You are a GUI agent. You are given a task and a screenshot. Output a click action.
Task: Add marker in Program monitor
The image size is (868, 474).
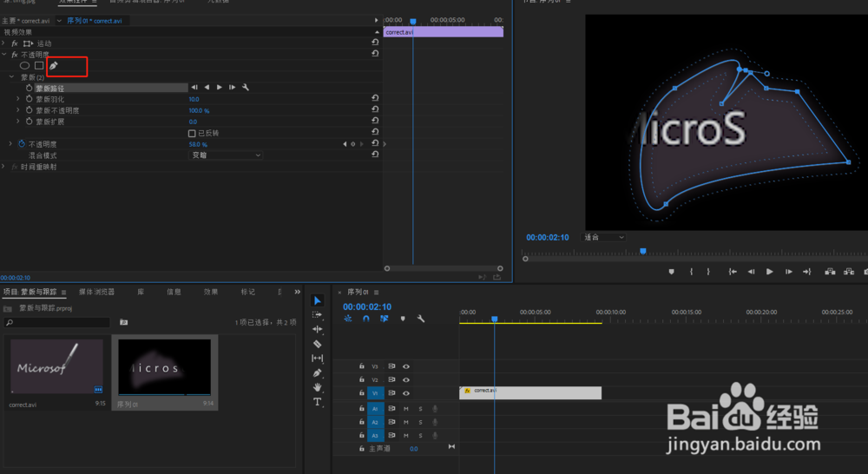tap(672, 272)
